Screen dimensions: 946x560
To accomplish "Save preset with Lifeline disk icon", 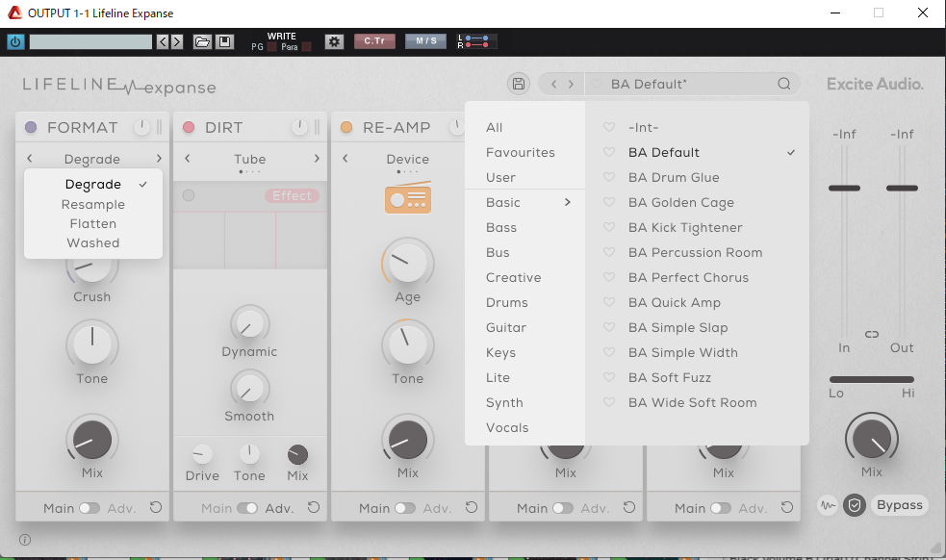I will (x=519, y=84).
